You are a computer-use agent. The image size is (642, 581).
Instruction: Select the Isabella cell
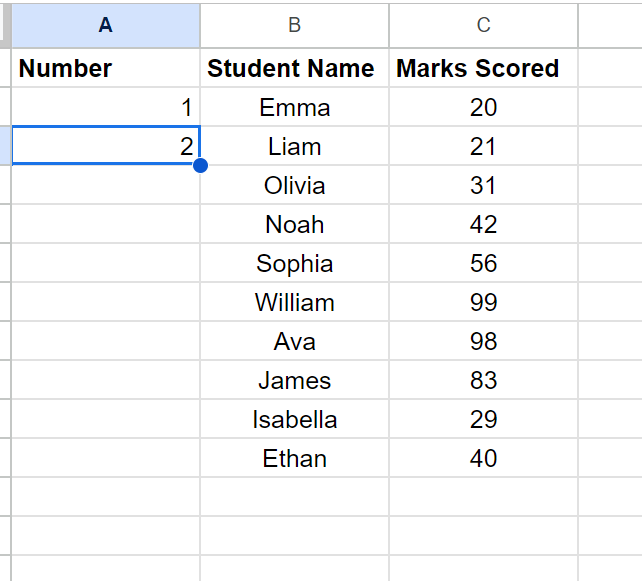point(294,420)
